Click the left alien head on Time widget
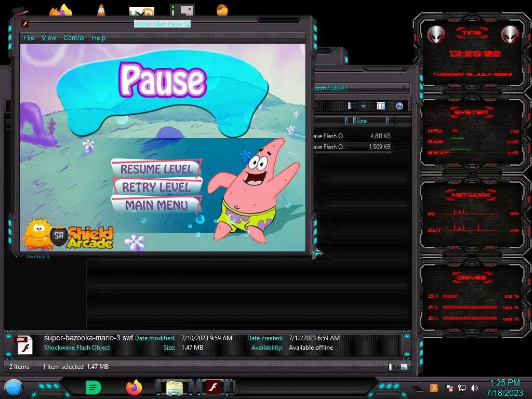 pos(436,35)
